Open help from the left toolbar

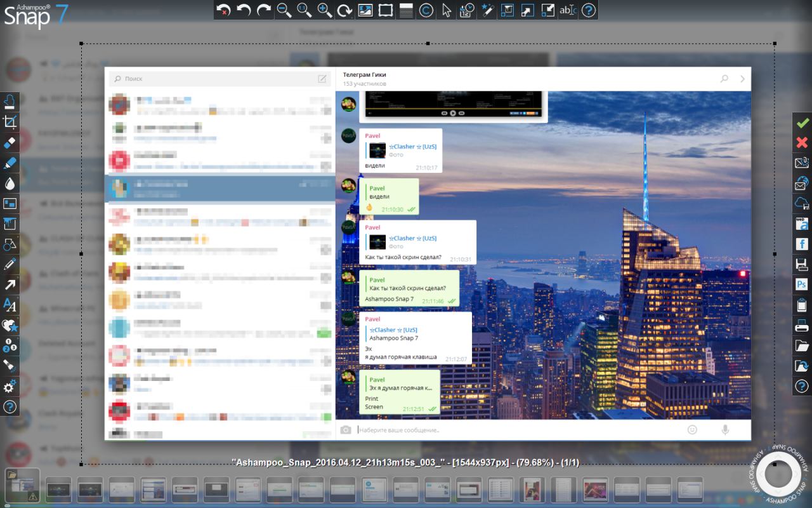pos(10,407)
